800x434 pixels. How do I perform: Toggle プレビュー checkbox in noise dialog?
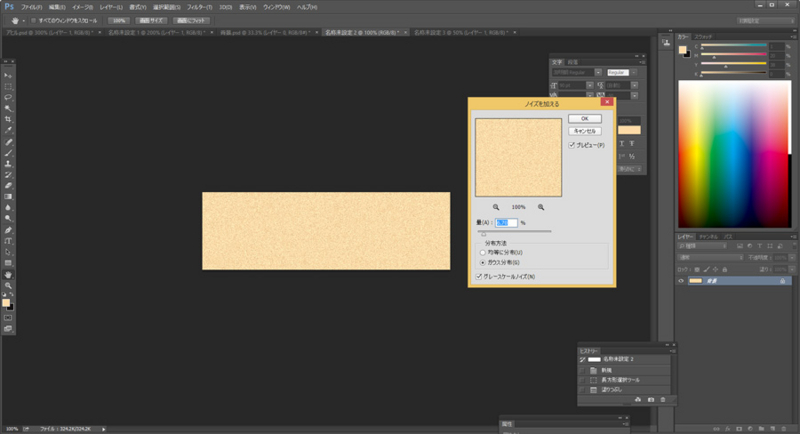[x=572, y=145]
